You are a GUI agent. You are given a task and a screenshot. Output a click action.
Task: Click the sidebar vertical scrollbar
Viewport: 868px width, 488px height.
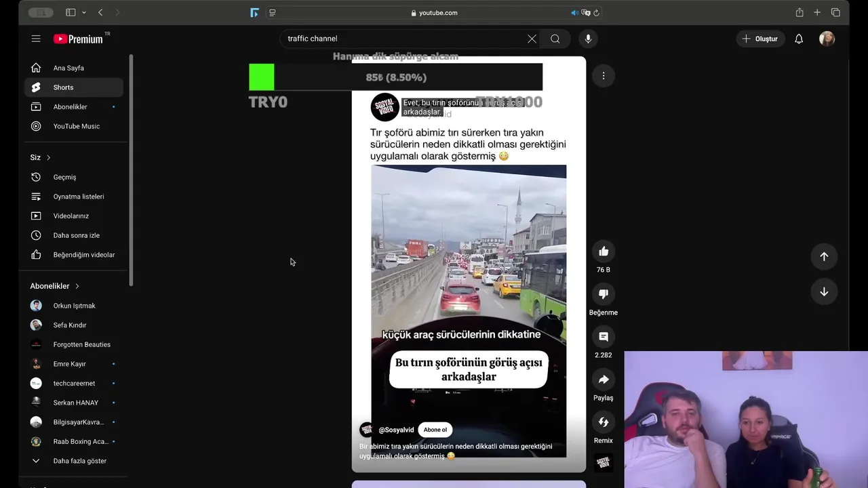[x=131, y=169]
